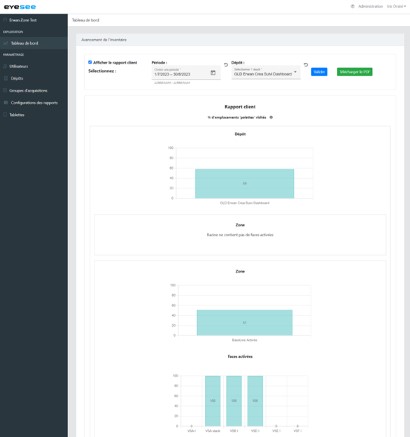410x437 pixels.
Task: Reset the Période selection with the undo icon
Action: click(x=226, y=65)
